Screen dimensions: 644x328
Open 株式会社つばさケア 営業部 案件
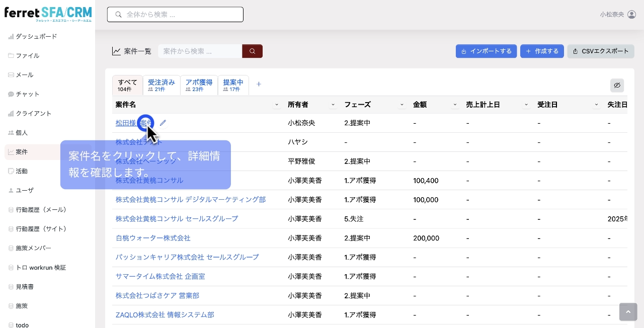click(x=157, y=296)
